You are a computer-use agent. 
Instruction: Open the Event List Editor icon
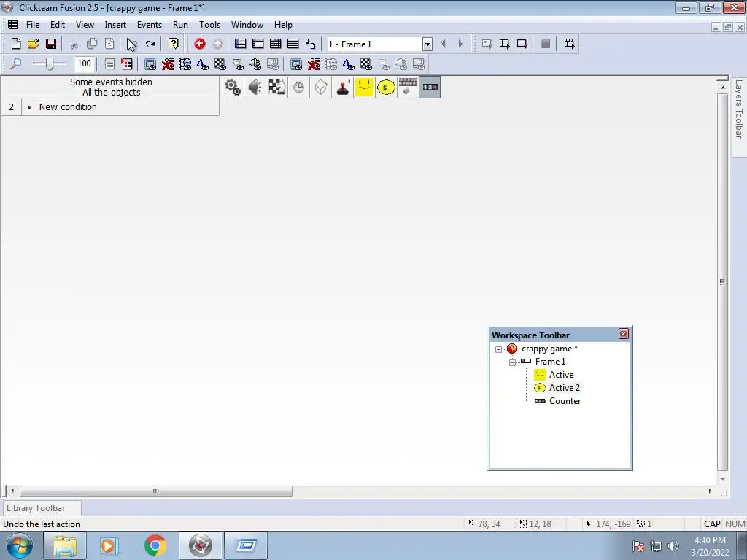click(293, 44)
